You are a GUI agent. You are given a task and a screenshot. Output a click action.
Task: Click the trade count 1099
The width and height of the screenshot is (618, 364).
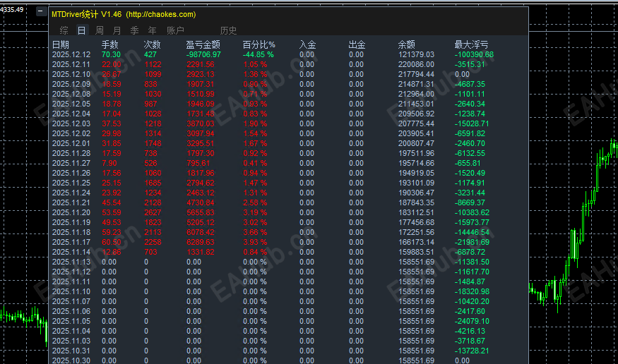[x=153, y=74]
